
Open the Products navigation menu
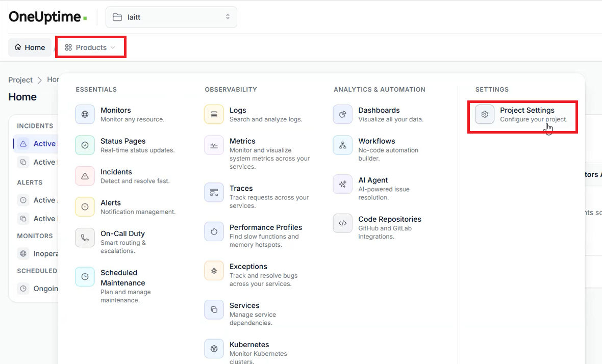[91, 47]
